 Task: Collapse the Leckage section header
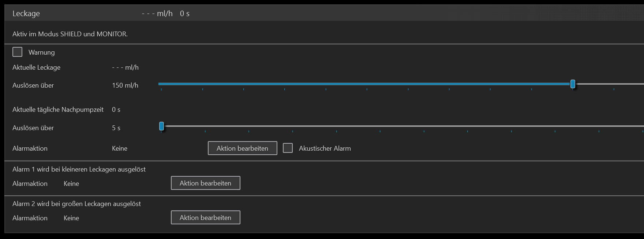coord(26,14)
